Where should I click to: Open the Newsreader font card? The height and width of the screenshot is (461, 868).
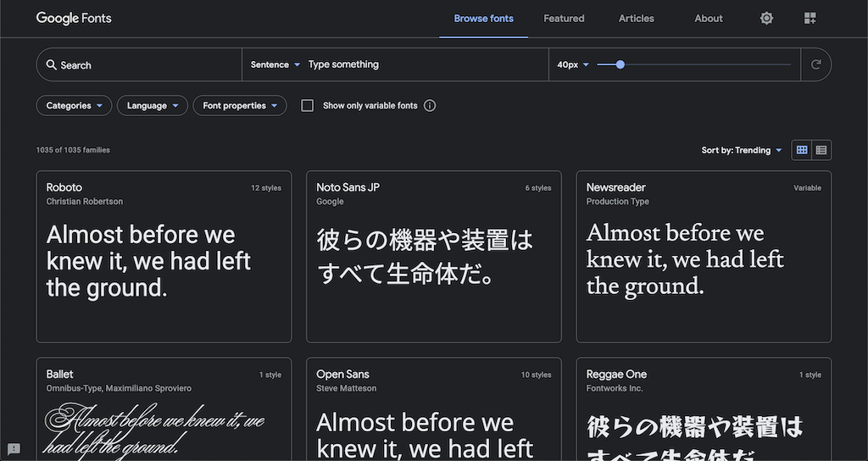pyautogui.click(x=704, y=257)
